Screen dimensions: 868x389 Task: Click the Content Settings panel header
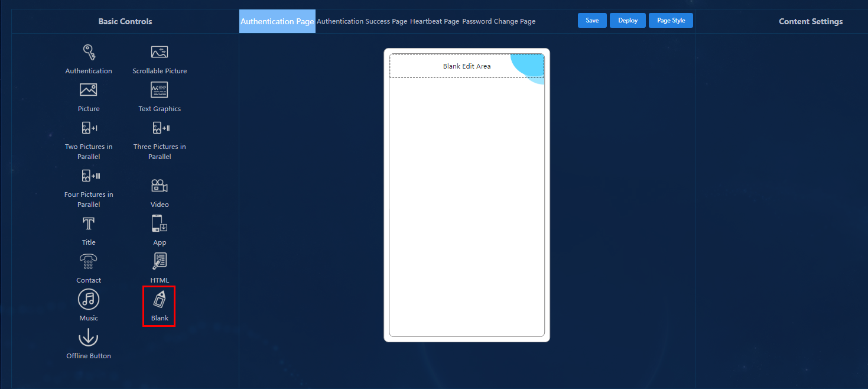point(811,21)
